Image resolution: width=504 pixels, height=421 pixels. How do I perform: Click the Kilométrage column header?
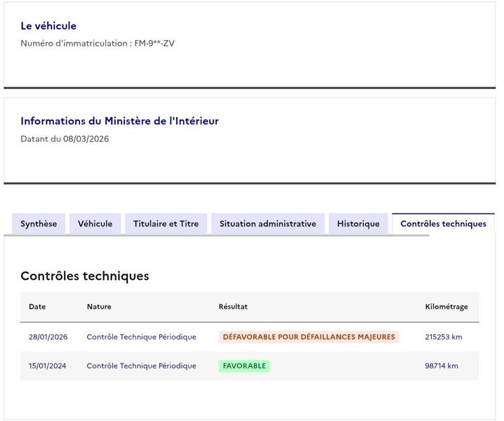click(446, 307)
